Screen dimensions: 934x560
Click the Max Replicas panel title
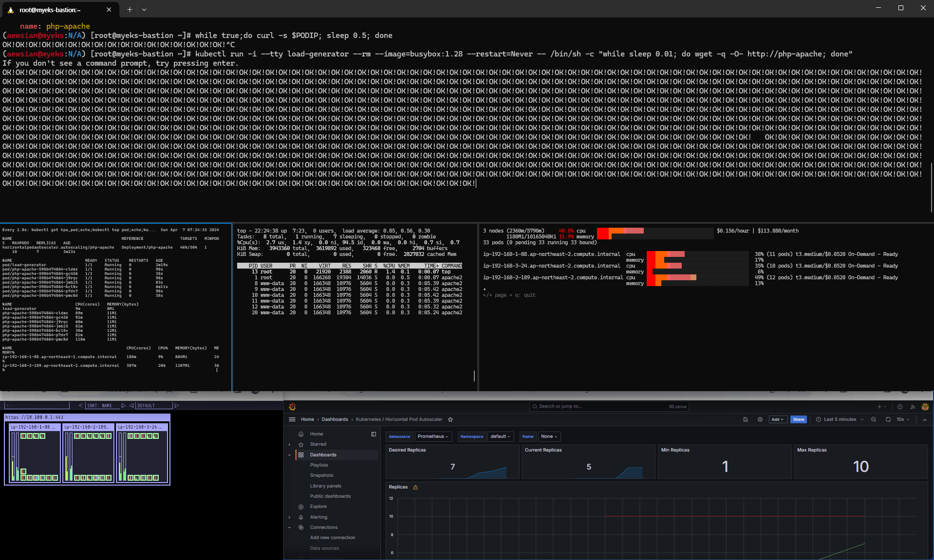[x=812, y=450]
